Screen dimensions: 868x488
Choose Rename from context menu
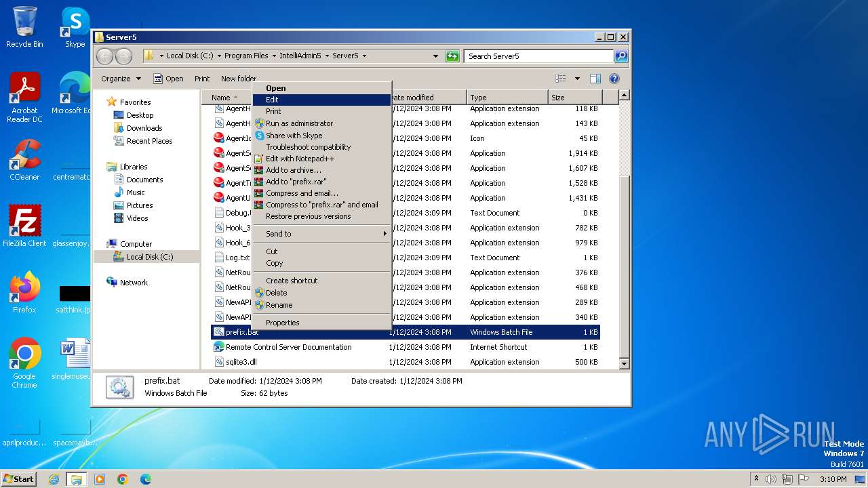tap(321, 305)
